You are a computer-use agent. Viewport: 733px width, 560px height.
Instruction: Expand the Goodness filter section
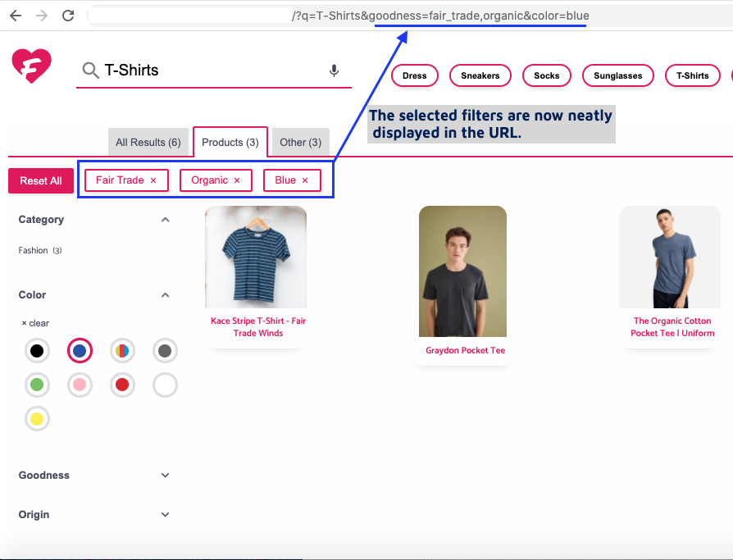tap(165, 475)
